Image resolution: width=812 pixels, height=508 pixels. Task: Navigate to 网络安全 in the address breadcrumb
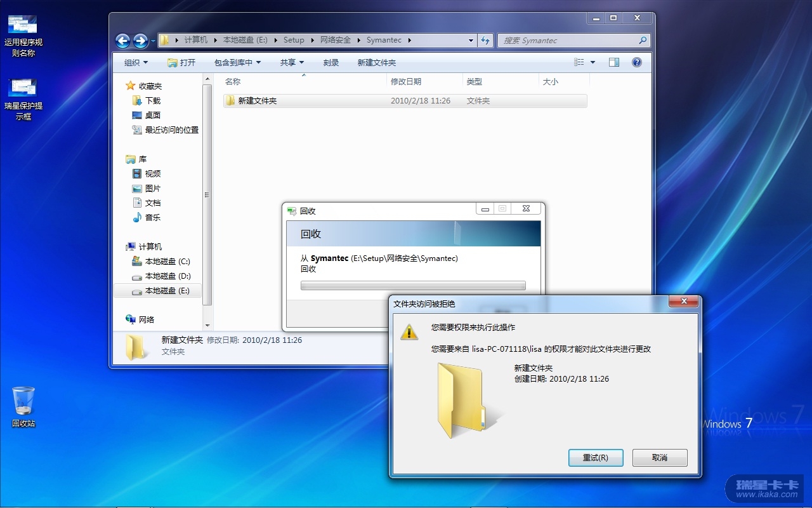pyautogui.click(x=336, y=40)
